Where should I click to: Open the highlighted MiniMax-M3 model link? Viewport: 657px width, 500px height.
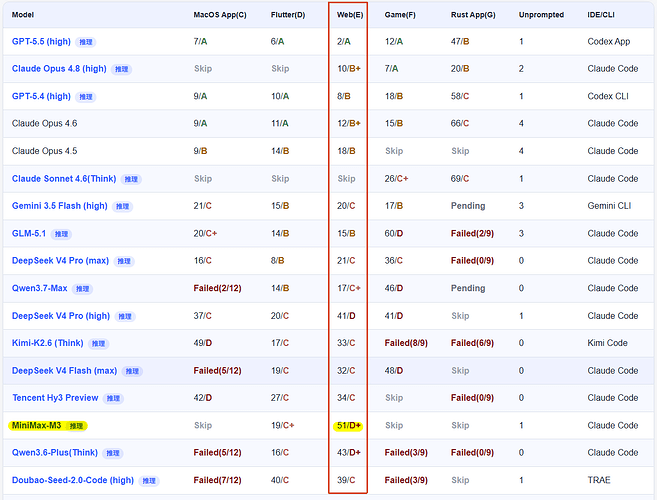(36, 425)
